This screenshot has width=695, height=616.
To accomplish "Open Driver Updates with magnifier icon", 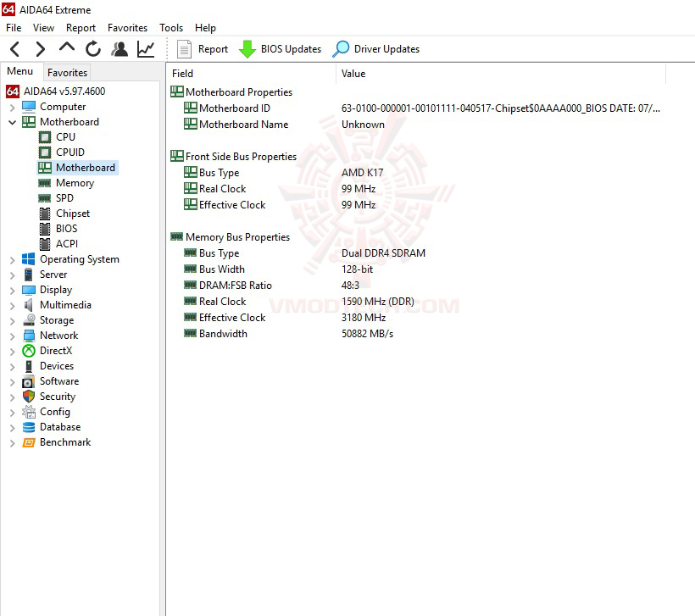I will [376, 49].
